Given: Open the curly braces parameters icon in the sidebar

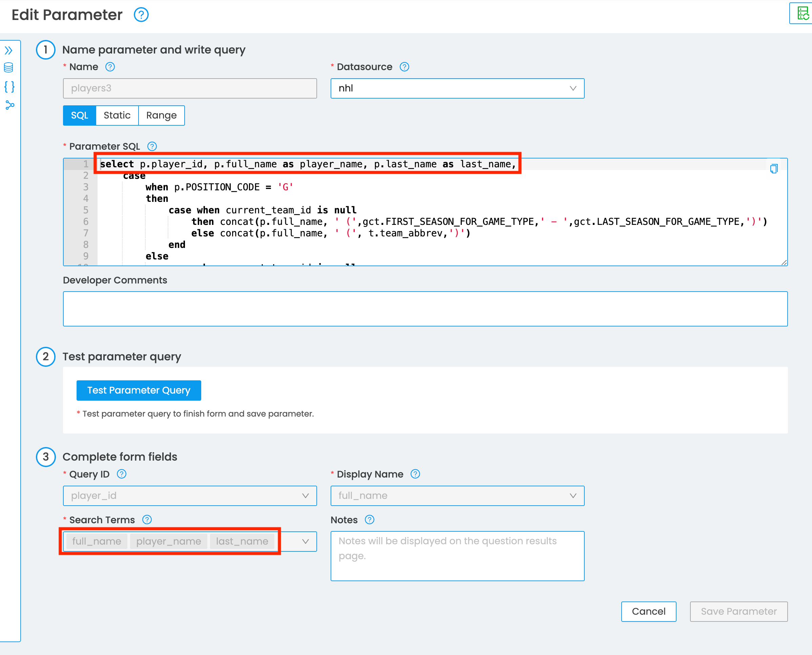Looking at the screenshot, I should coord(9,87).
